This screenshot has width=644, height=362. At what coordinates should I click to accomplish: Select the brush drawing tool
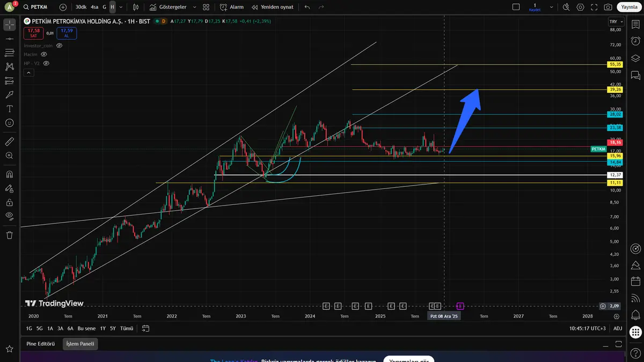9,95
